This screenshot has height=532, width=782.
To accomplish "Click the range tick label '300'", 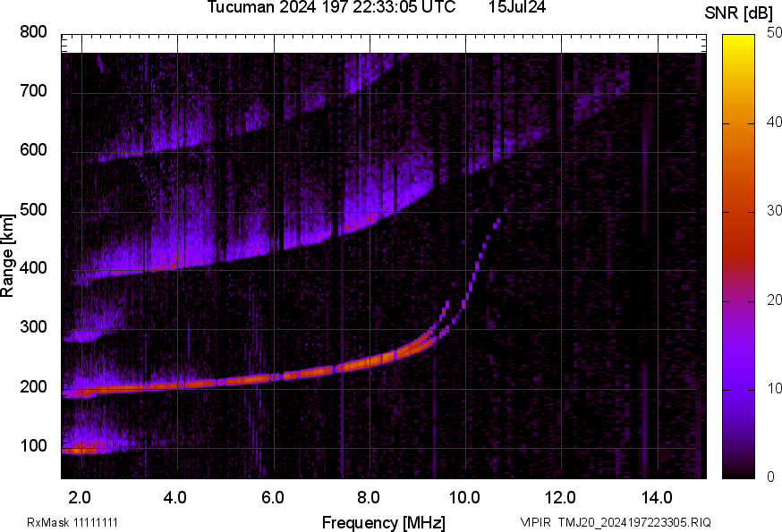I will point(33,327).
